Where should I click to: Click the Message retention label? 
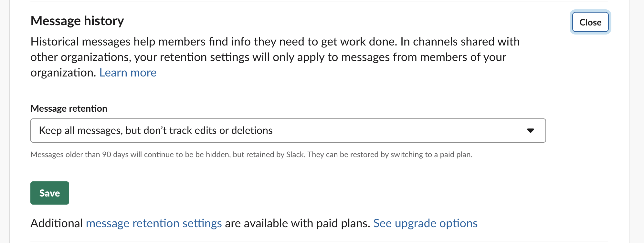(x=69, y=108)
